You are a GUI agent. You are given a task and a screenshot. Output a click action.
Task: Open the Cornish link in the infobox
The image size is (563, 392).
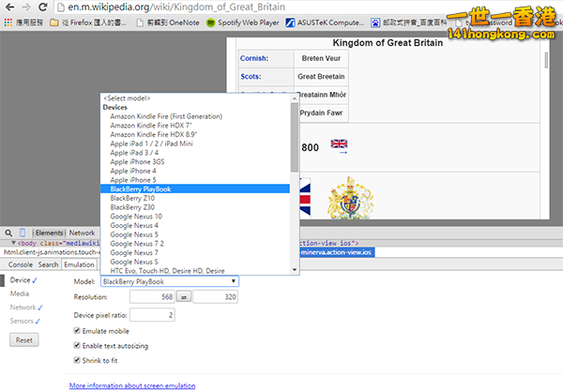point(254,58)
